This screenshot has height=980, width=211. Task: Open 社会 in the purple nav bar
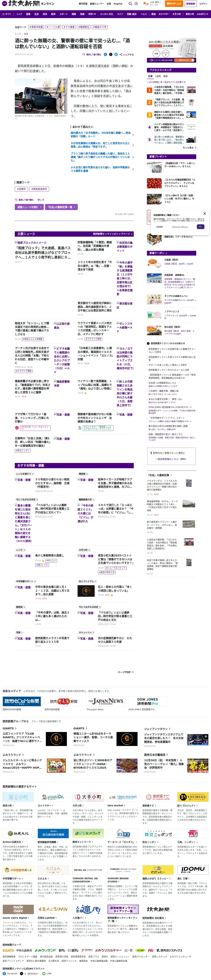click(x=36, y=14)
